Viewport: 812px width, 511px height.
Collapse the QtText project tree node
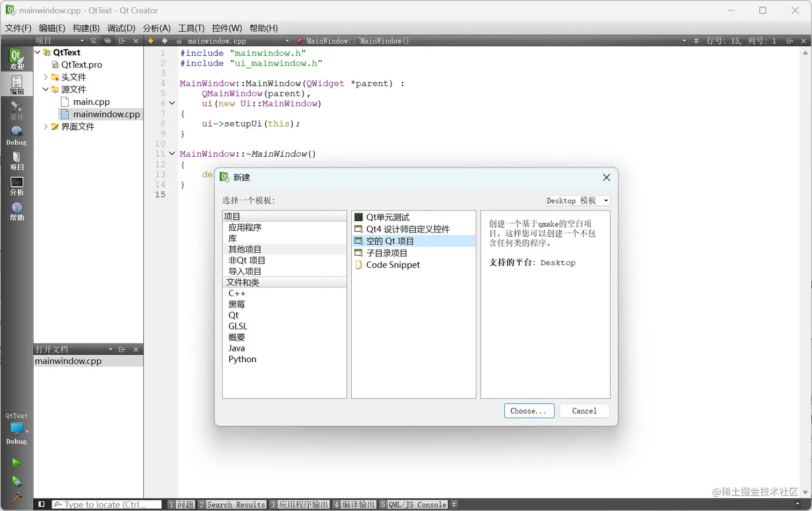38,52
